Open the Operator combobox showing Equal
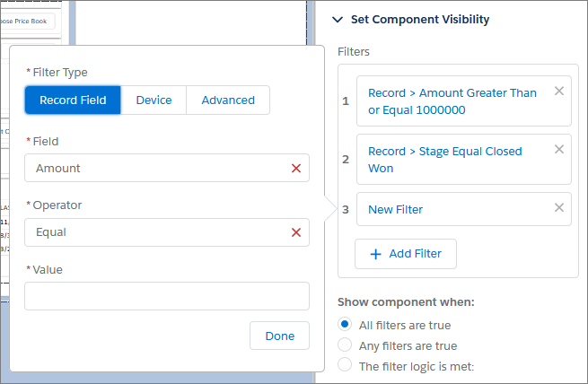The image size is (588, 384). 157,232
